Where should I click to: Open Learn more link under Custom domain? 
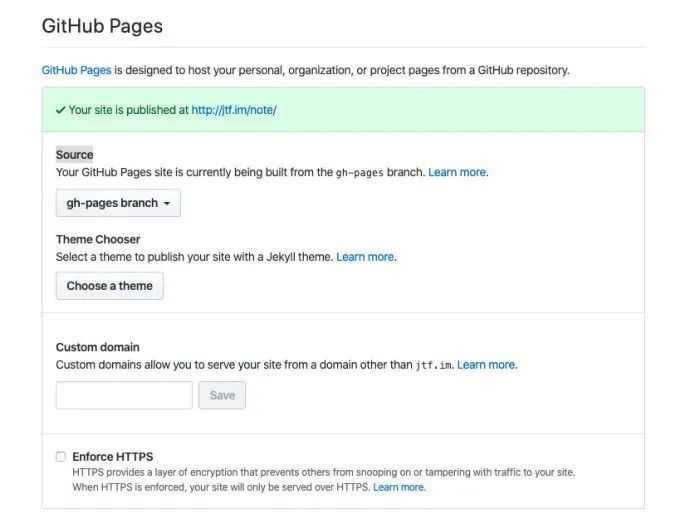(487, 365)
